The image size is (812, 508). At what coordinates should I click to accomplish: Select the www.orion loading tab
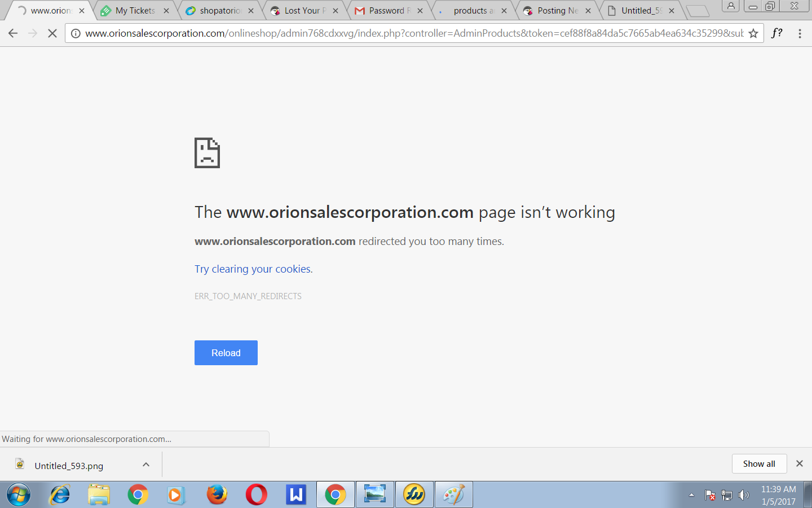(50, 11)
